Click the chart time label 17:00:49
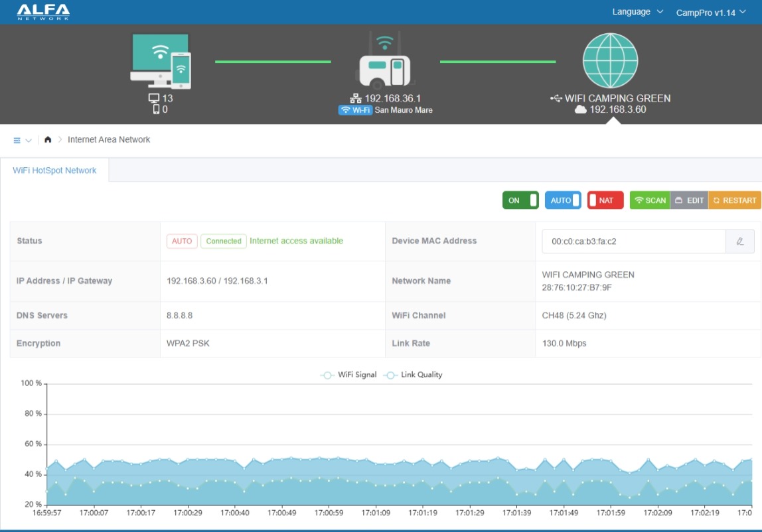 click(282, 513)
